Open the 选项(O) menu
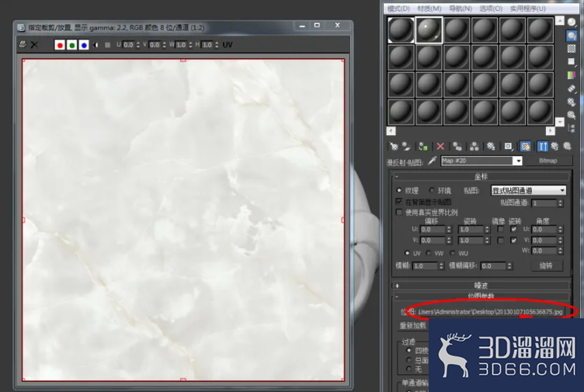The image size is (584, 392). (x=491, y=9)
